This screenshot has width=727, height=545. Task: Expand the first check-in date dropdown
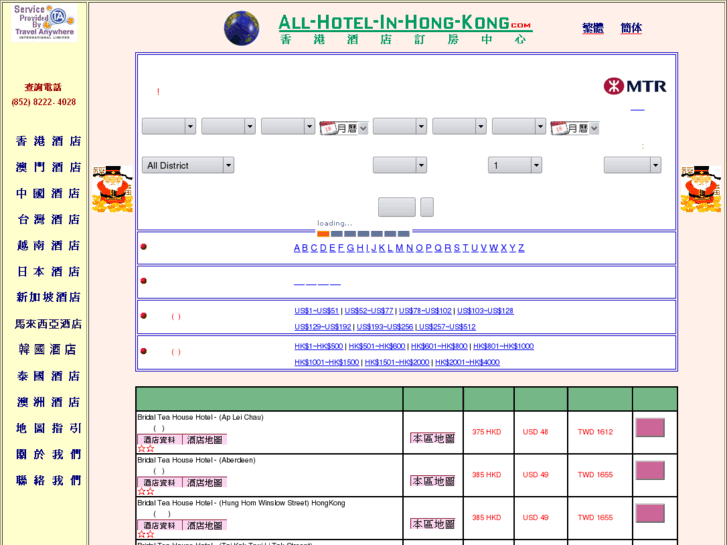pyautogui.click(x=169, y=126)
